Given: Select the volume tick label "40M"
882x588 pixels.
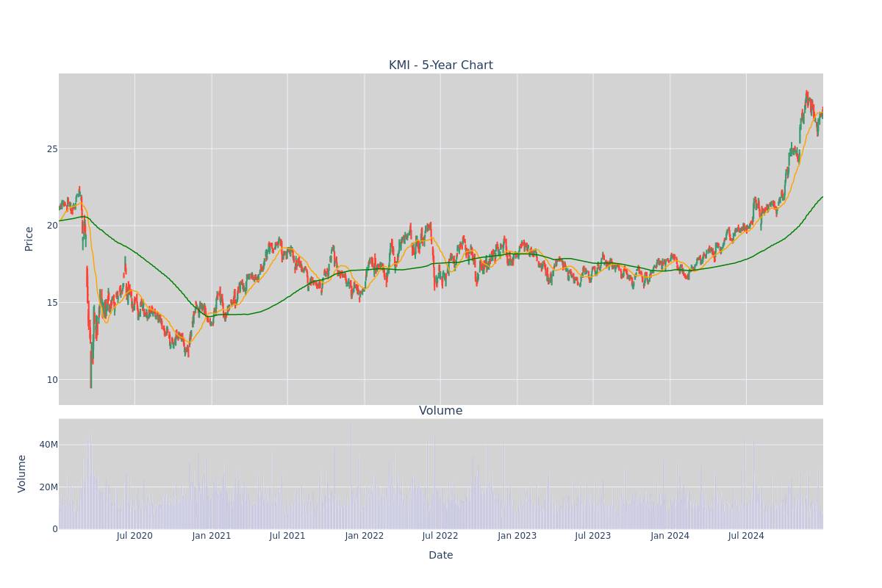Looking at the screenshot, I should (x=49, y=445).
